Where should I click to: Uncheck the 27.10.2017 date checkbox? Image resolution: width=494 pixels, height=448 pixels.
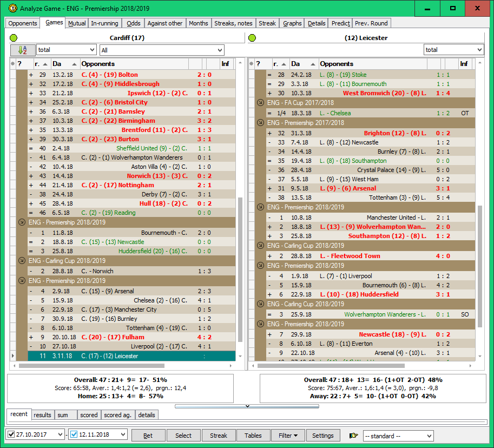click(12, 435)
